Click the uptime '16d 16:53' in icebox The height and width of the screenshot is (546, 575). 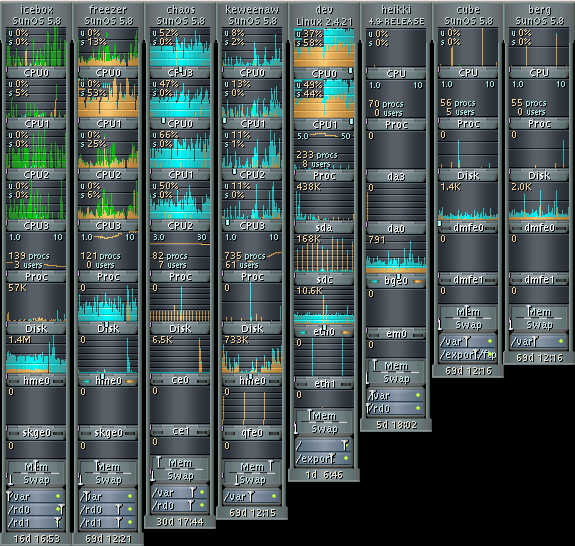[x=36, y=539]
